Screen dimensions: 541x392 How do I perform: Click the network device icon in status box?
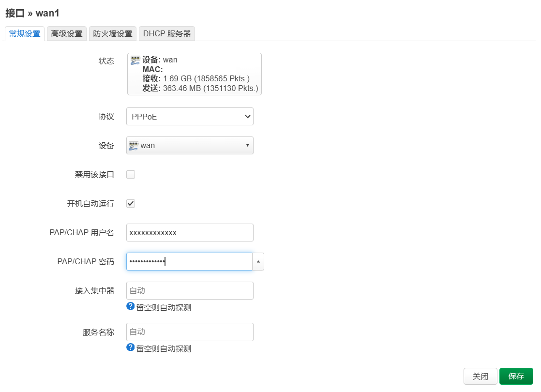(x=135, y=60)
